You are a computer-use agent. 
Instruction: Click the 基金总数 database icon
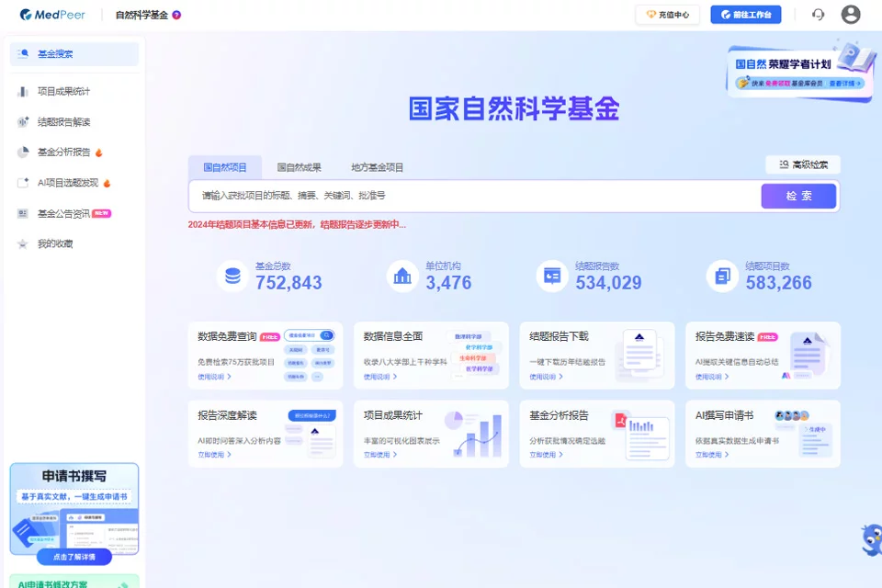coord(232,276)
